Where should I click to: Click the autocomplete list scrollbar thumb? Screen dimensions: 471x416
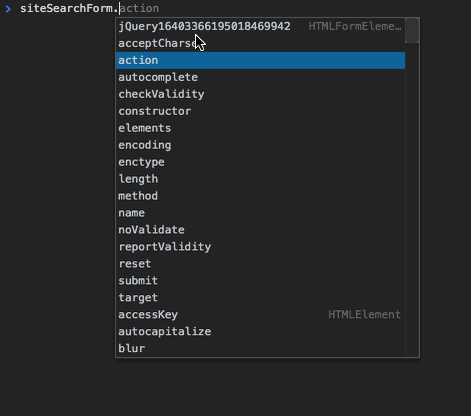coord(412,31)
